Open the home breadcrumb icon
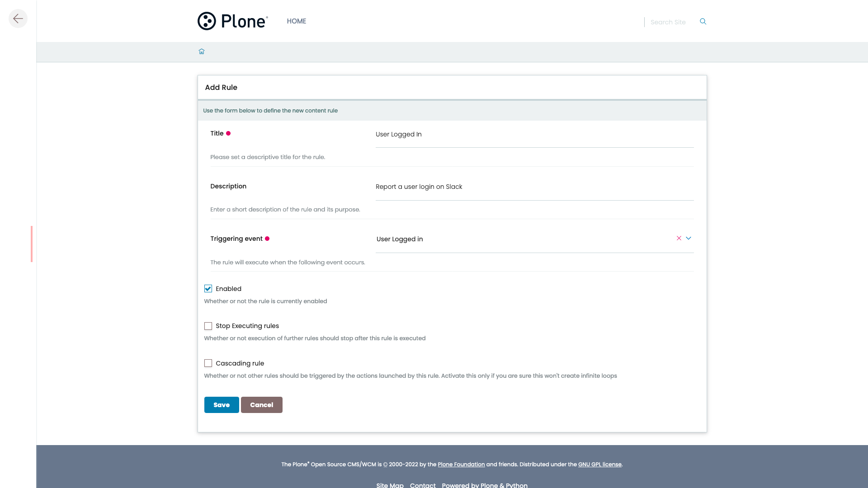868x488 pixels. [x=202, y=52]
